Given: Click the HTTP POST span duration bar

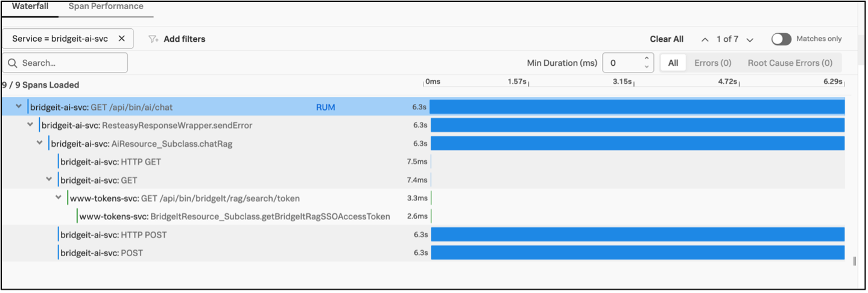Looking at the screenshot, I should coord(637,234).
